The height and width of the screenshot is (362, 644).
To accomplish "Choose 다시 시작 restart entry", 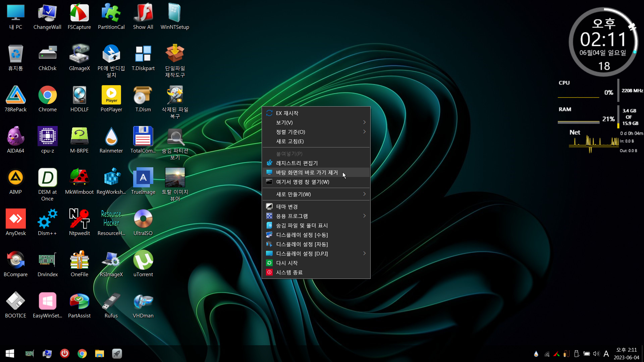I will click(x=316, y=263).
